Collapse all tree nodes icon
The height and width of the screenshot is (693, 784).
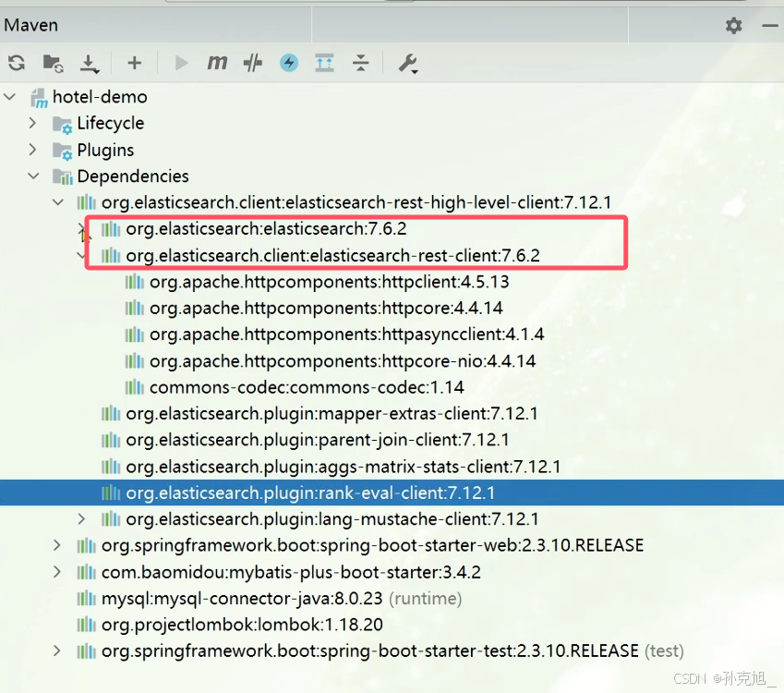tap(360, 63)
